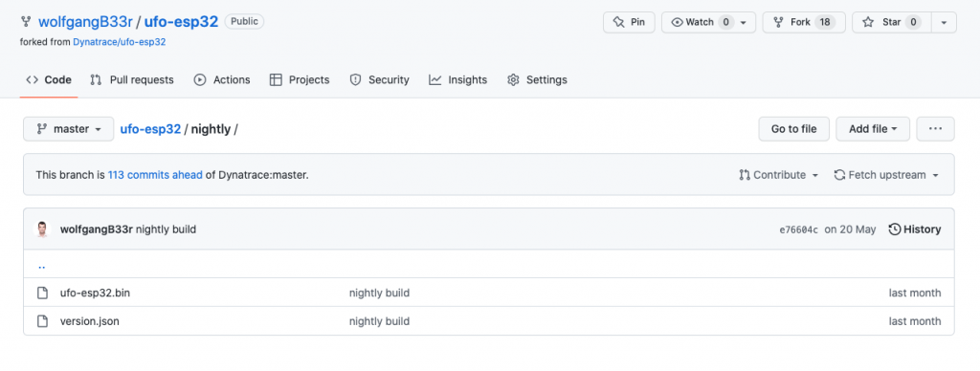Click the fork icon beside the repository name
The image size is (980, 371).
click(26, 22)
